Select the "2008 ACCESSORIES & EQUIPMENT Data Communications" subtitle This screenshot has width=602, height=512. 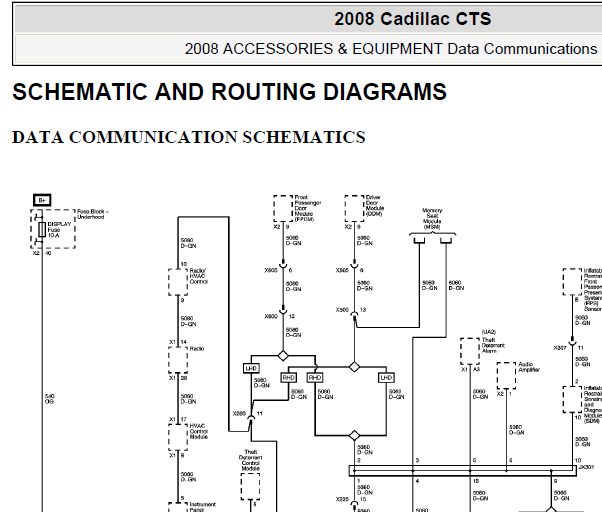tap(390, 49)
